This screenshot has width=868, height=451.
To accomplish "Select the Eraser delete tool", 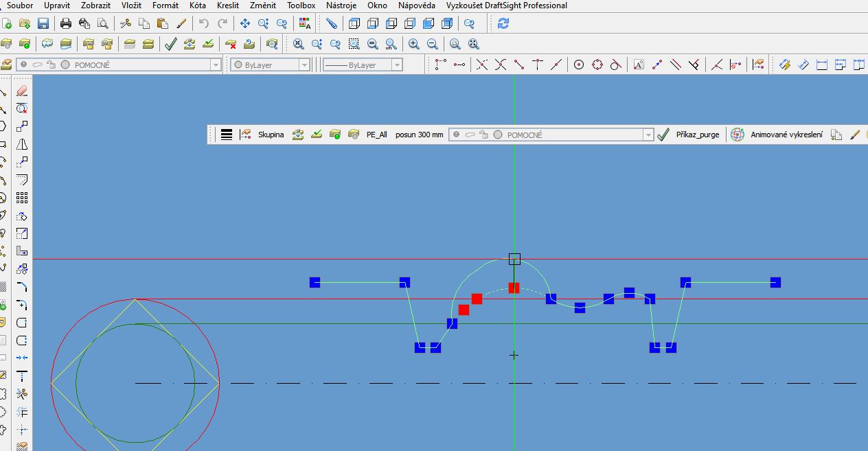I will point(22,91).
